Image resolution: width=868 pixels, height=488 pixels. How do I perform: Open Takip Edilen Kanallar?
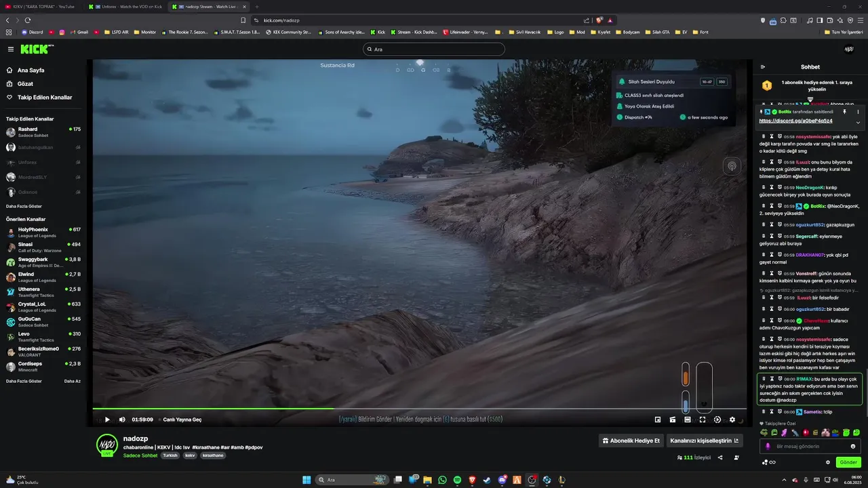pos(39,98)
